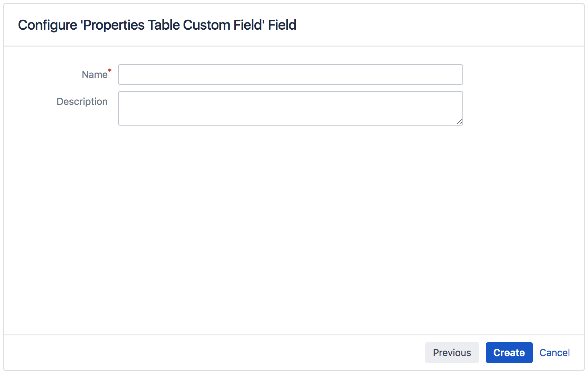Go back using the Previous control
The height and width of the screenshot is (374, 588).
pyautogui.click(x=452, y=352)
